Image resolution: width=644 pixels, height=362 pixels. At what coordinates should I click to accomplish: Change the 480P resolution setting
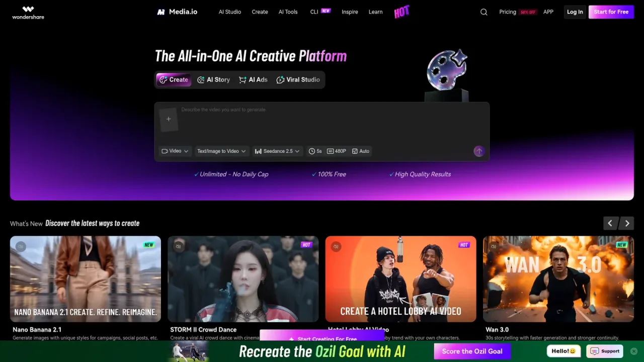(x=337, y=151)
